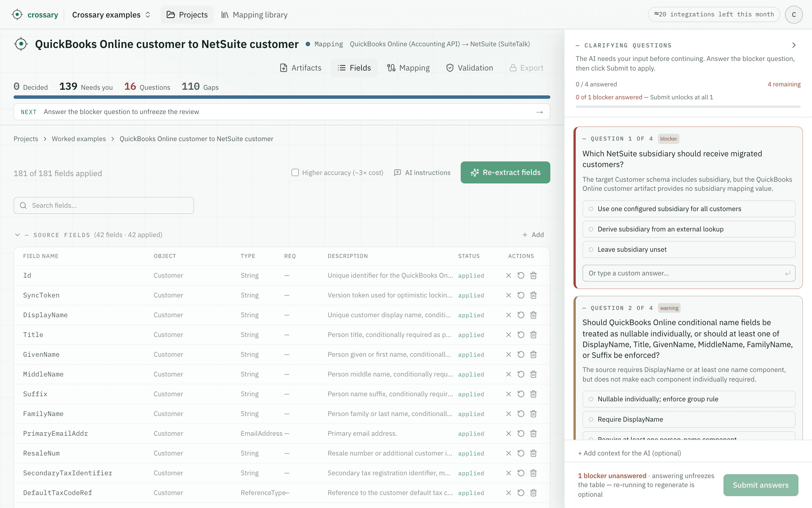
Task: Select Derive subsidiary from an external lookup
Action: click(x=689, y=229)
